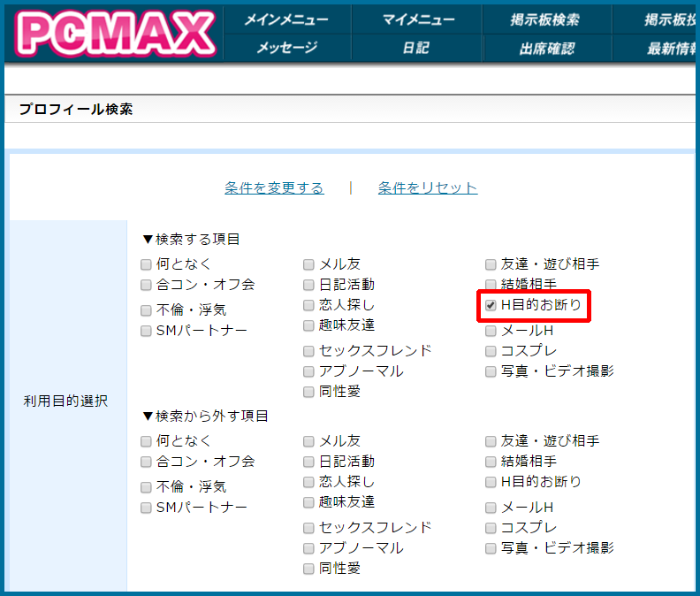Select 結婚相手 checkbox under 検索する項目
Screen dimensions: 700x596
tap(491, 285)
